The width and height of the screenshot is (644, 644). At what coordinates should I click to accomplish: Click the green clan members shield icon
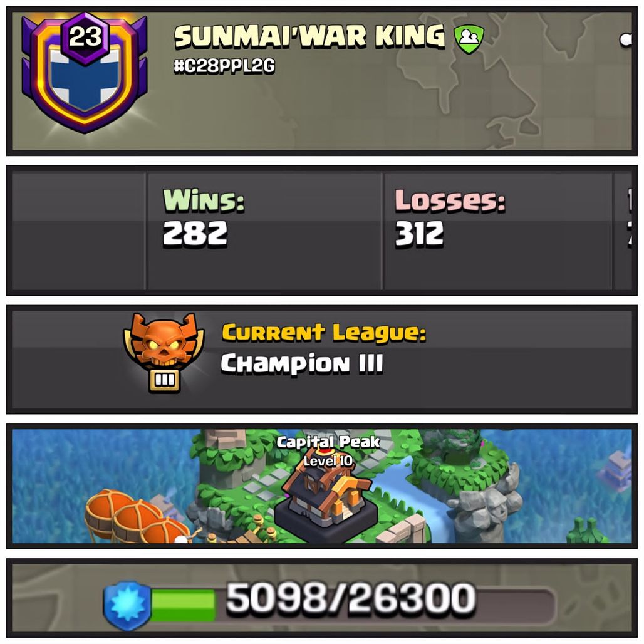[469, 39]
